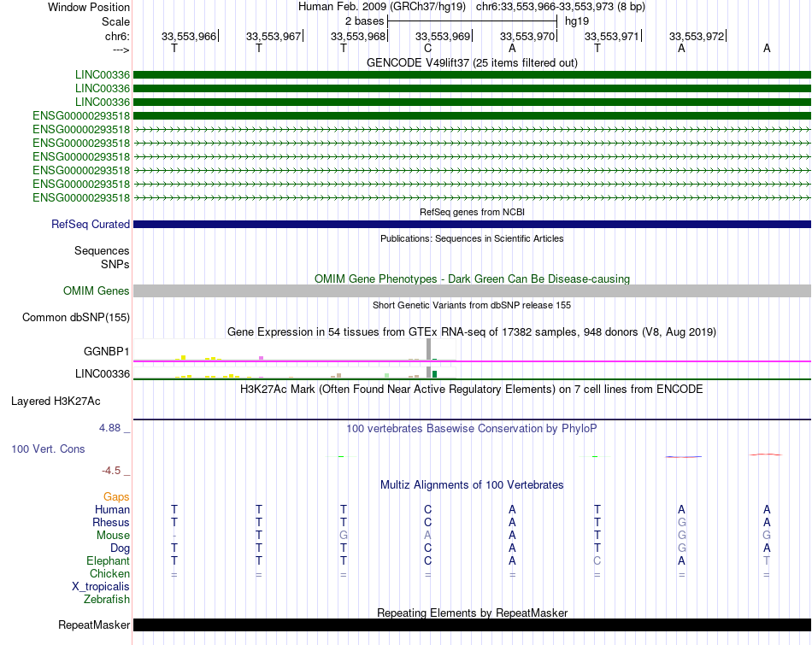Click the Layered H3K27Ac label
The width and height of the screenshot is (812, 645).
click(x=56, y=402)
